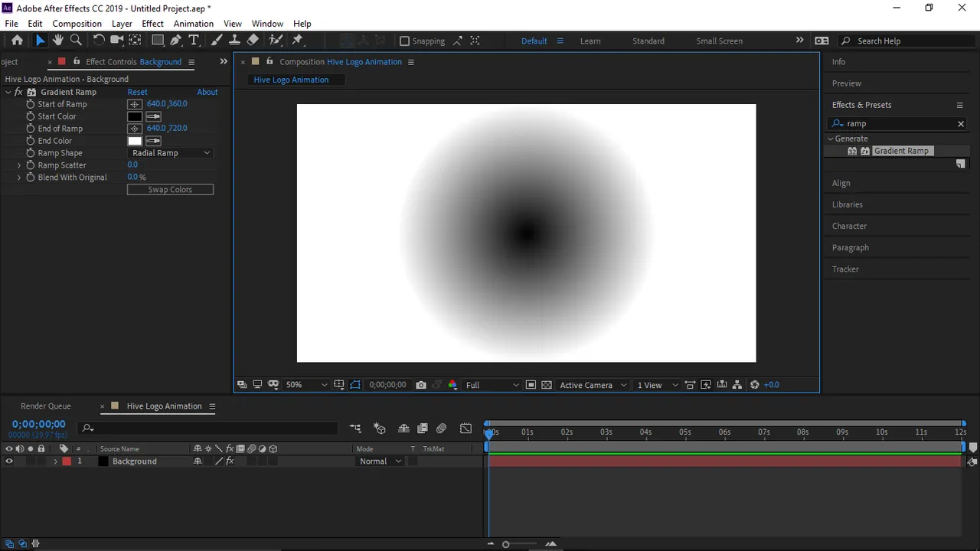Open the Effect menu
The width and height of the screenshot is (980, 551).
click(152, 24)
